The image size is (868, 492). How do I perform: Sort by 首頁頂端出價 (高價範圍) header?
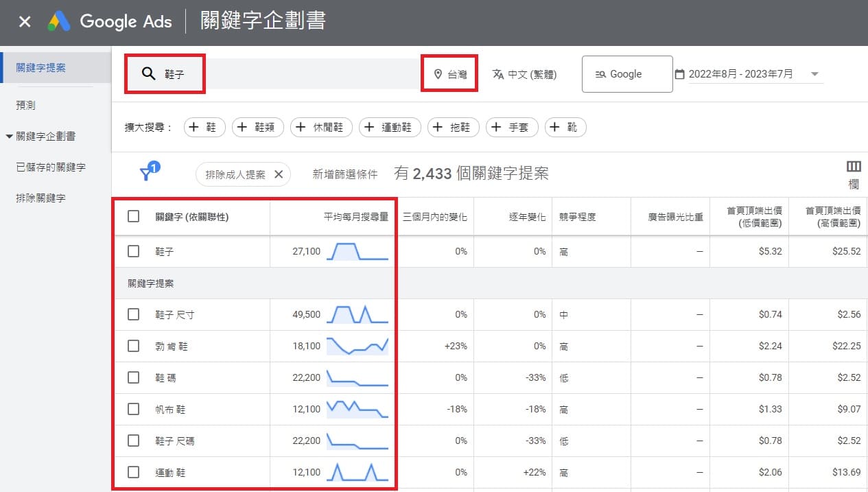(833, 217)
